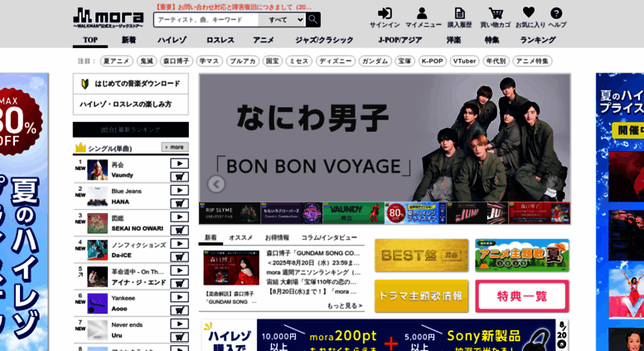Add Blue Jeans by HANA to cart

click(180, 203)
